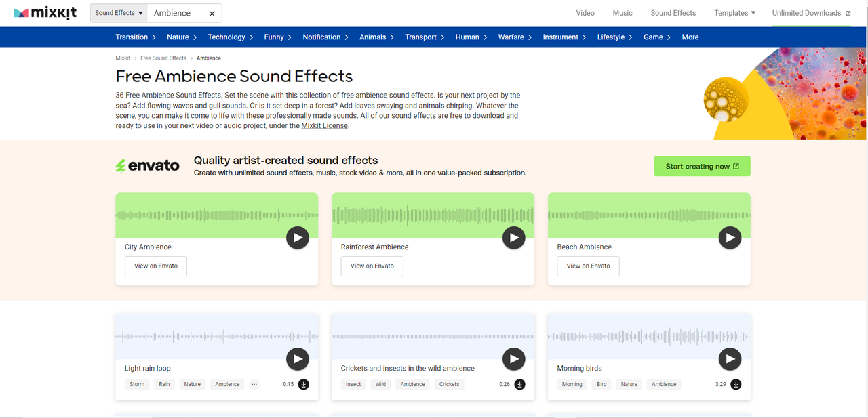Select the Storm tag
The width and height of the screenshot is (868, 418).
[137, 384]
